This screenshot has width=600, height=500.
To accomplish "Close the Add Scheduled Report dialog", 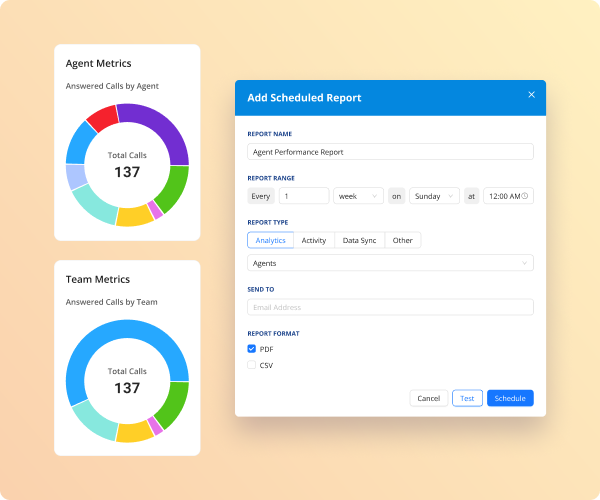I will coord(531,94).
